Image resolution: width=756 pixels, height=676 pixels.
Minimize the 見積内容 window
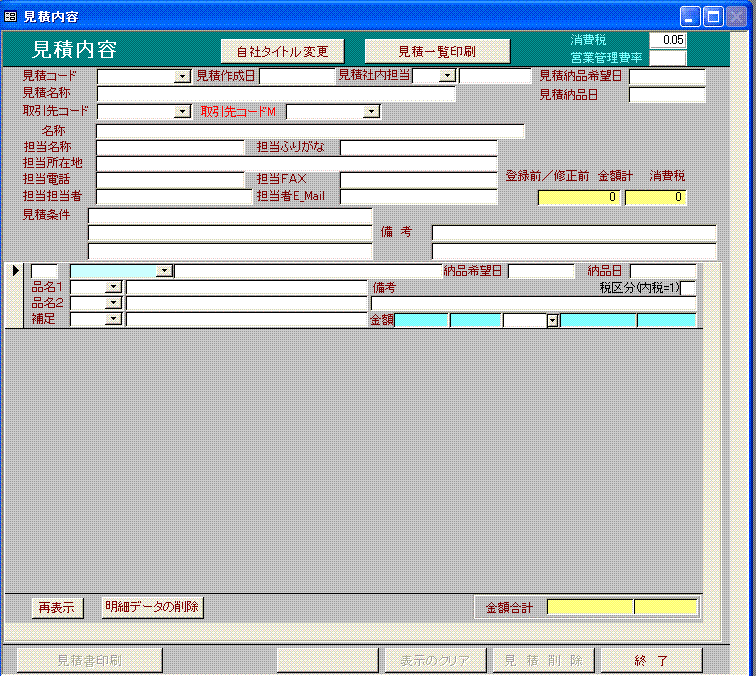(x=690, y=17)
